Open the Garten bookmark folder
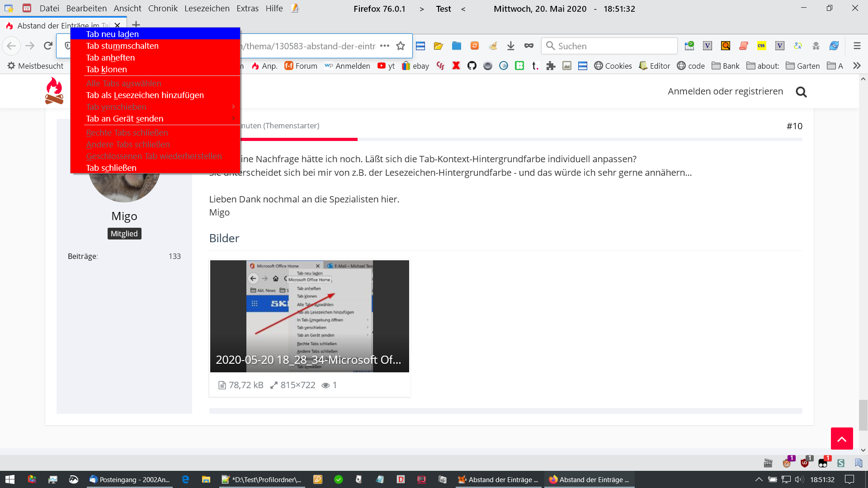 pyautogui.click(x=803, y=66)
